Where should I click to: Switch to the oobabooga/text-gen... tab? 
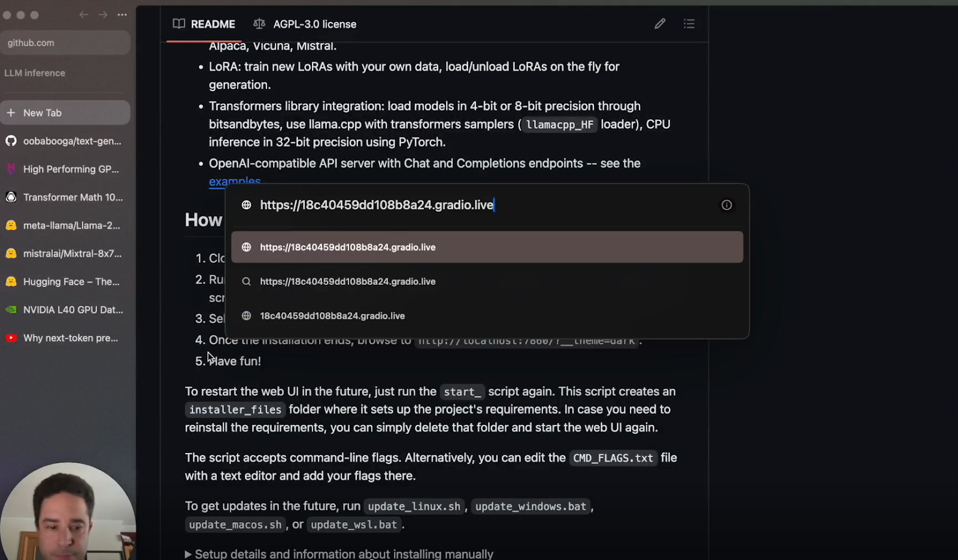pos(65,141)
